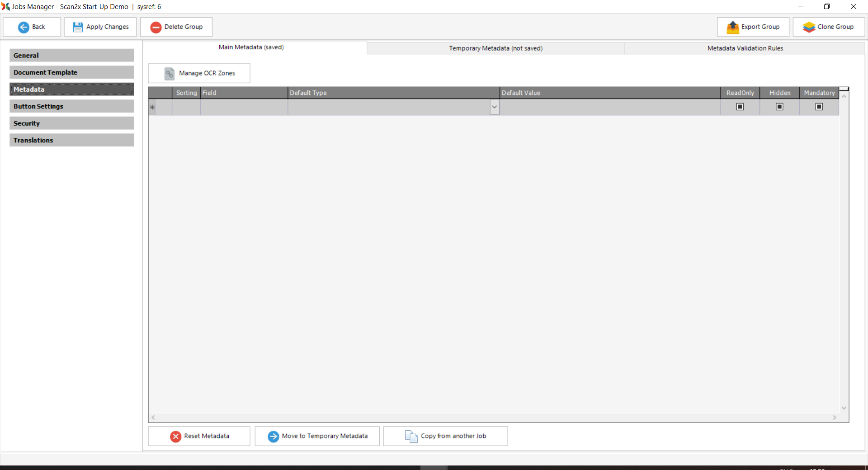
Task: Click the Clone Group layers icon
Action: coord(809,27)
